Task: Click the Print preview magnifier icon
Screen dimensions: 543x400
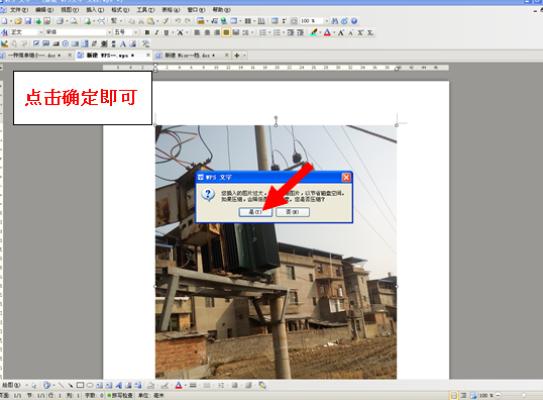Action: point(74,21)
